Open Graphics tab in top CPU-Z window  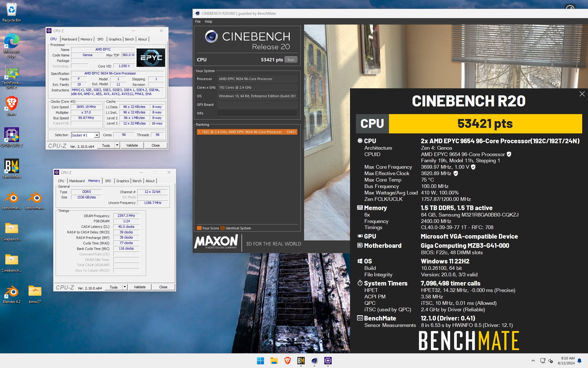[115, 39]
